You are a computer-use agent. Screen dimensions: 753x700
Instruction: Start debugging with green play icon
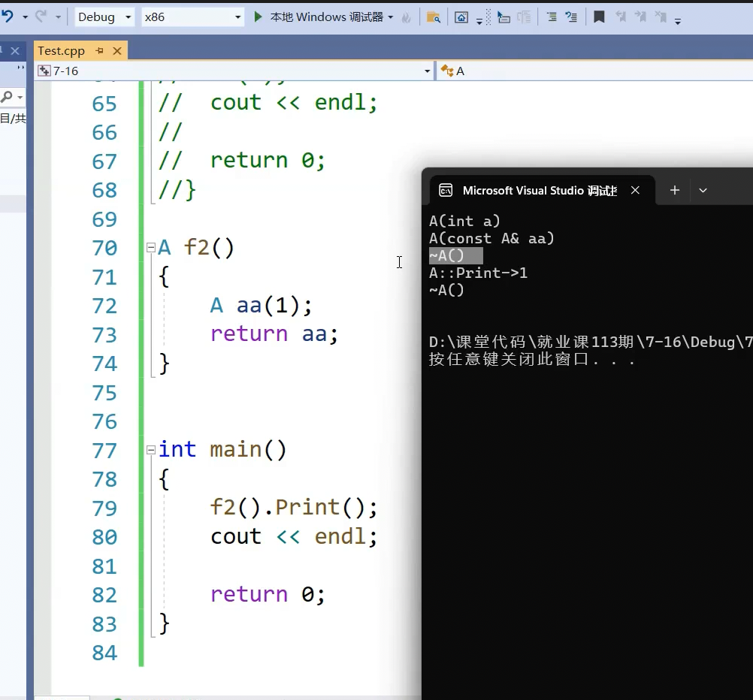point(258,17)
